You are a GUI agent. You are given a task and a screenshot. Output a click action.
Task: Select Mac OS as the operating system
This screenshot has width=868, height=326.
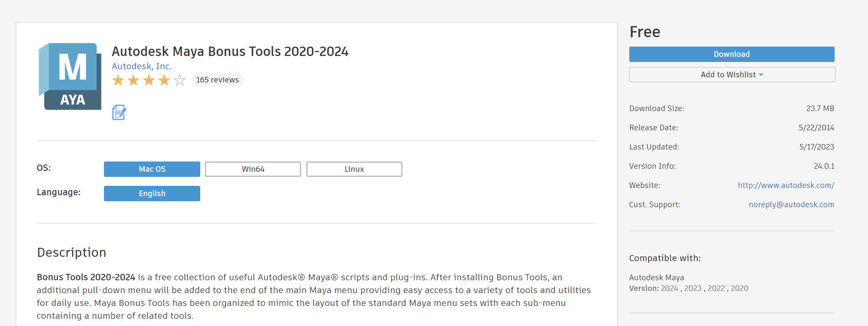(x=152, y=169)
